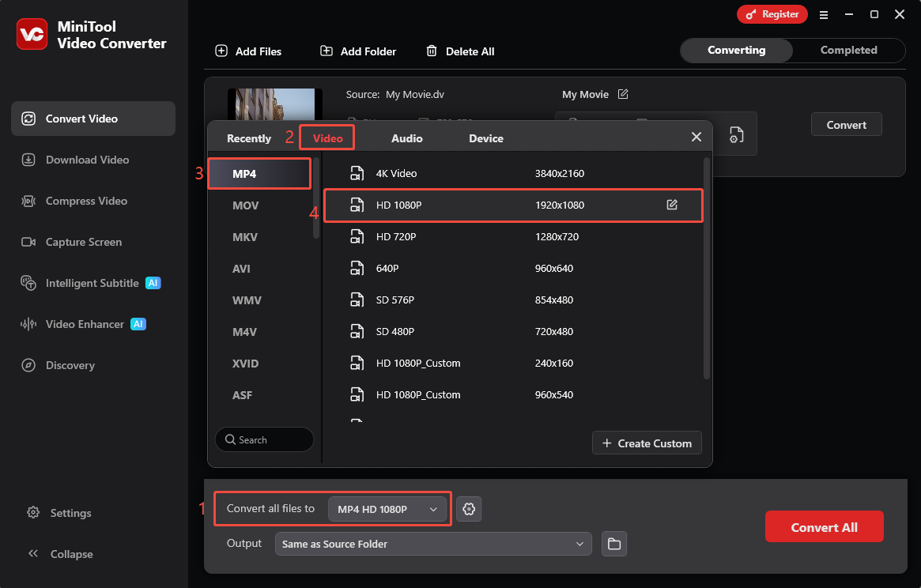Click the SD 480P file icon
This screenshot has width=921, height=588.
[x=357, y=332]
